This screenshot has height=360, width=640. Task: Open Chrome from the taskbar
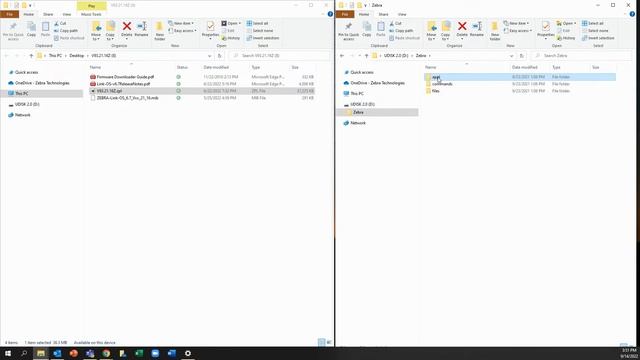click(x=106, y=353)
